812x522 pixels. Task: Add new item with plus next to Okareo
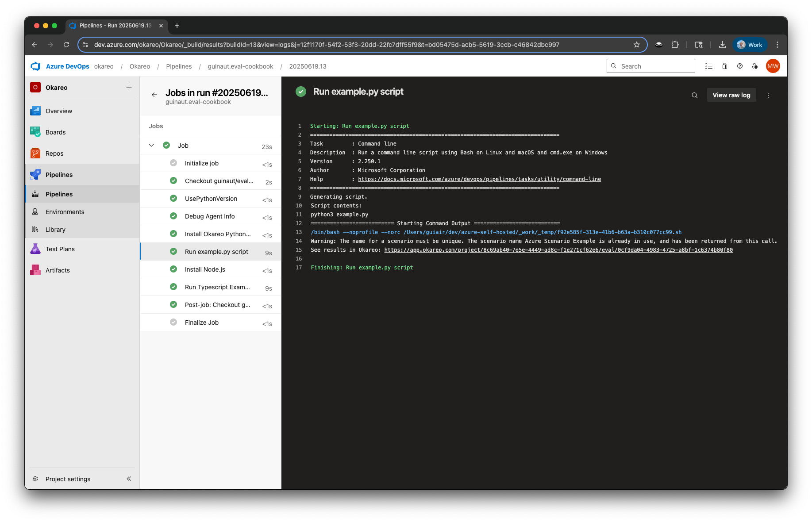129,87
